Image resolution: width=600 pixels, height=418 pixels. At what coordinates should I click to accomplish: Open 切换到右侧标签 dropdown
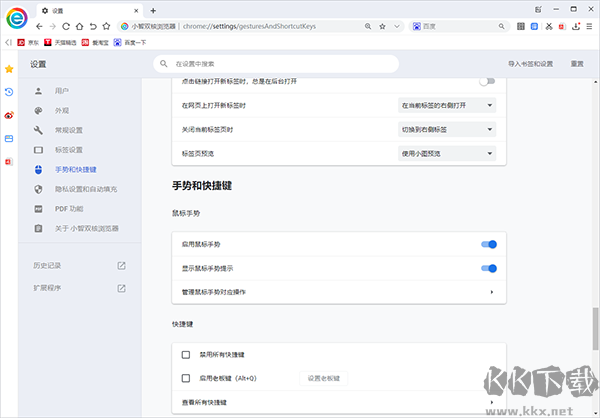447,129
